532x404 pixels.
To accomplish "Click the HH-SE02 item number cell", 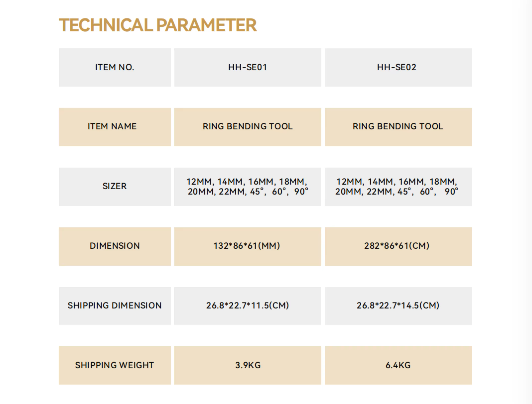I will 399,67.
